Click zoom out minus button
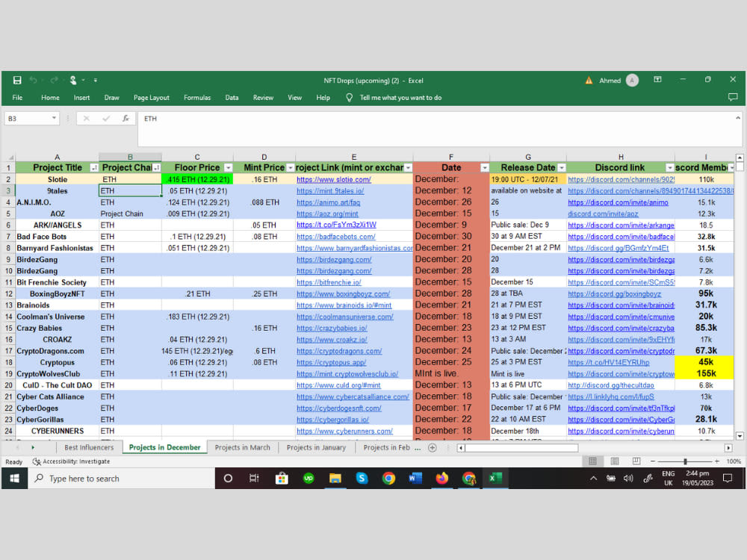 (653, 461)
